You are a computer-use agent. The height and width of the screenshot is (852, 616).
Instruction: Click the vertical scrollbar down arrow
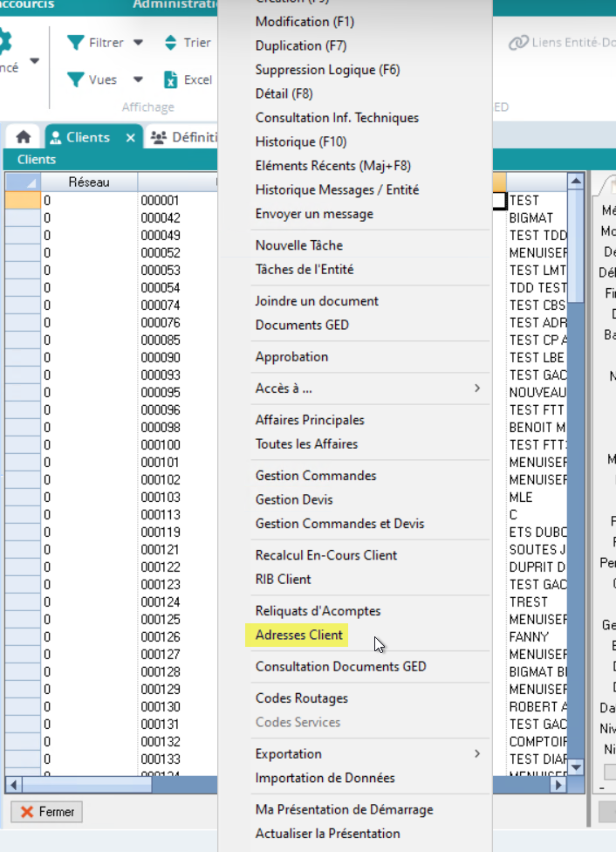[575, 766]
